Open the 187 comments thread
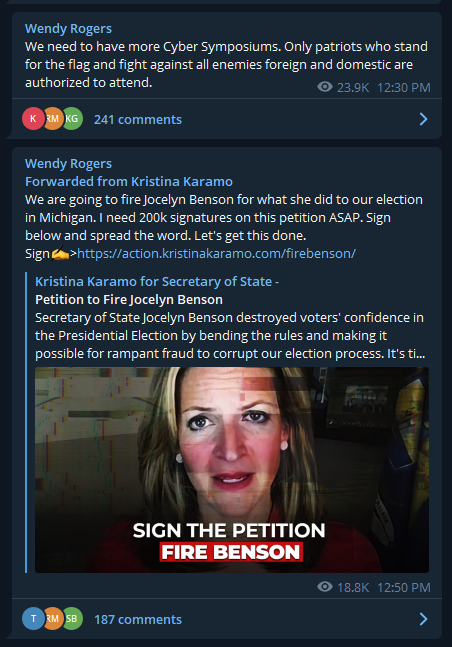The width and height of the screenshot is (452, 647). pyautogui.click(x=138, y=619)
